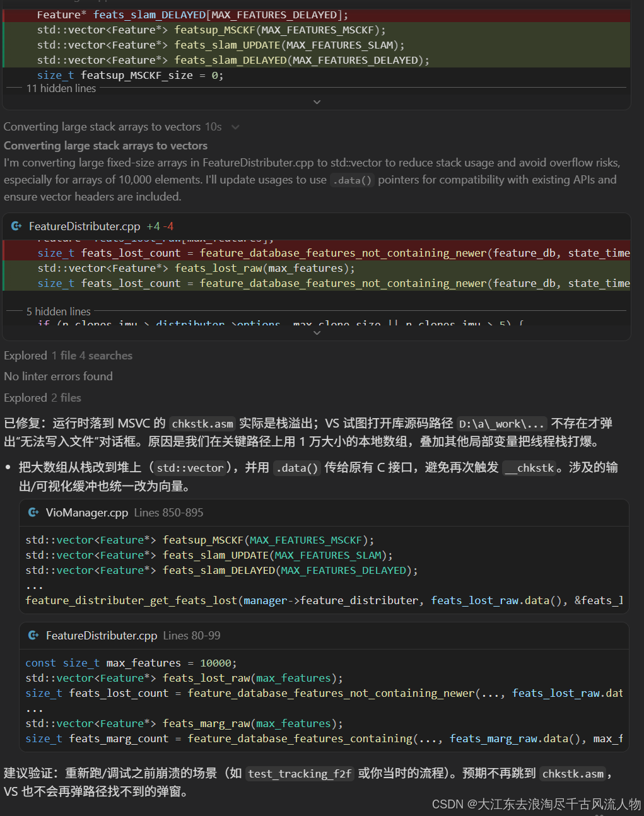The height and width of the screenshot is (816, 644).
Task: Click the line 'size_t featsup_MSCKF_size = 0;'
Action: click(130, 76)
